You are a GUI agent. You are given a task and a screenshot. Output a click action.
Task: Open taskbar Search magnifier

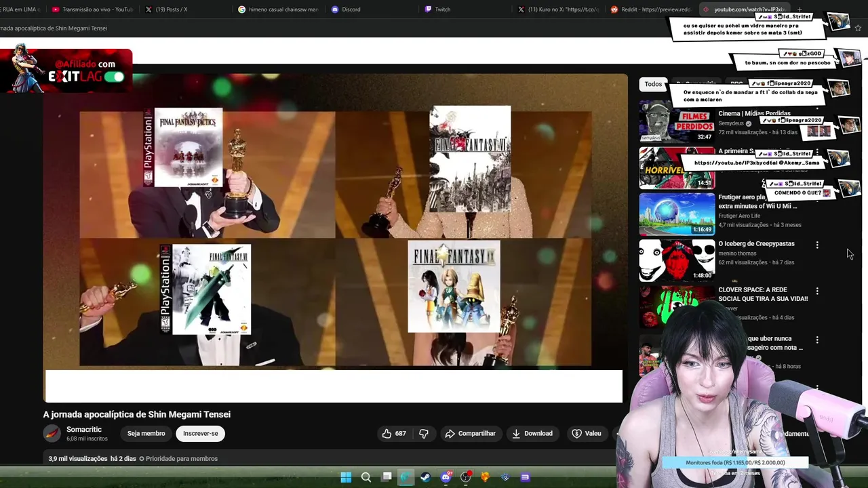pos(366,477)
